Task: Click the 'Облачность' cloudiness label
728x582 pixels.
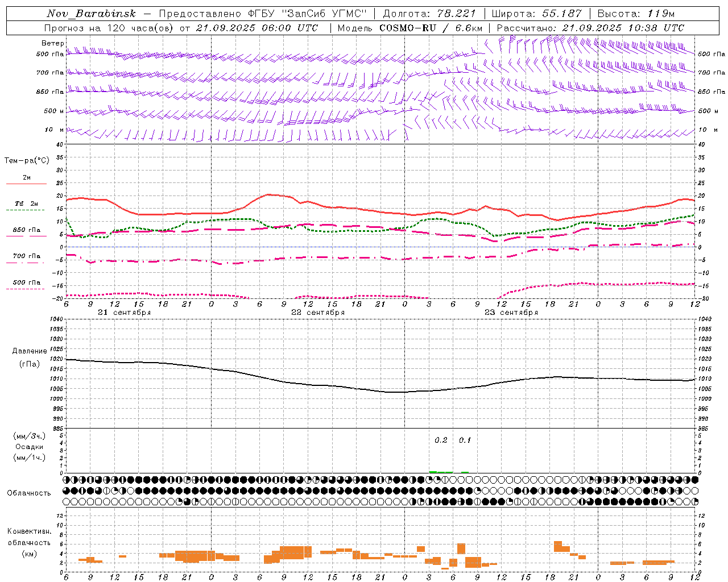Action: coord(29,493)
